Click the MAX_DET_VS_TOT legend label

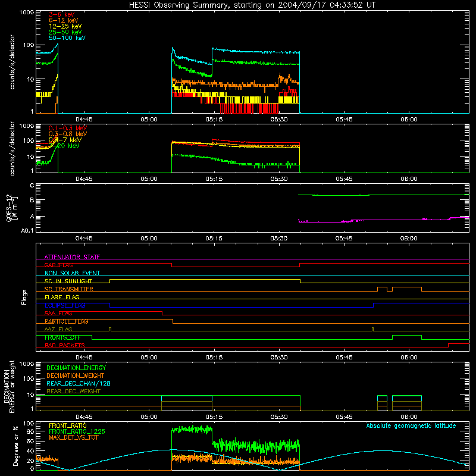point(73,437)
